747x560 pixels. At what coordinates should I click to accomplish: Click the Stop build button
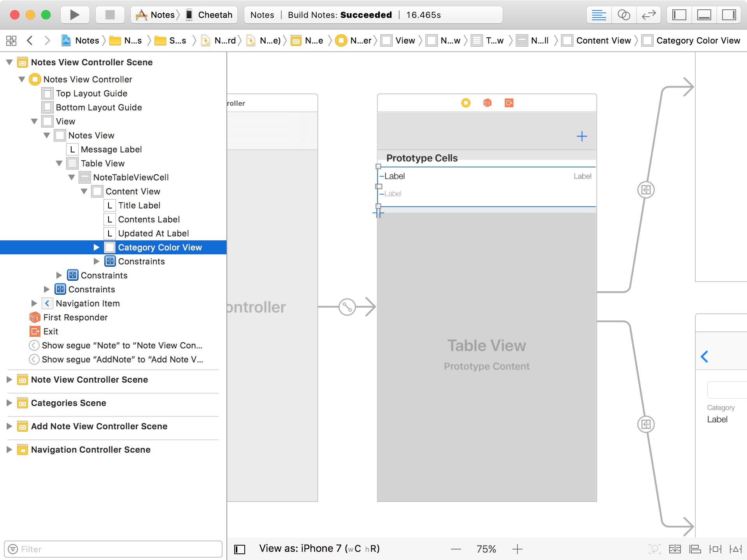pyautogui.click(x=110, y=15)
